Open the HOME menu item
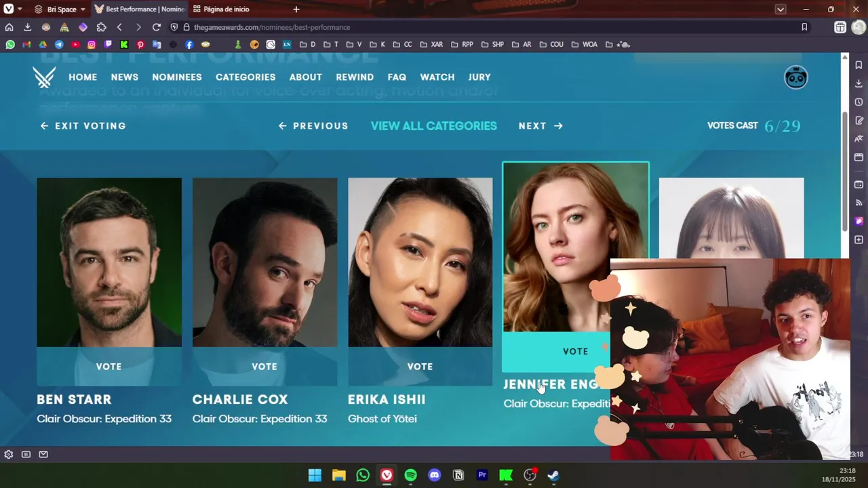 click(83, 77)
